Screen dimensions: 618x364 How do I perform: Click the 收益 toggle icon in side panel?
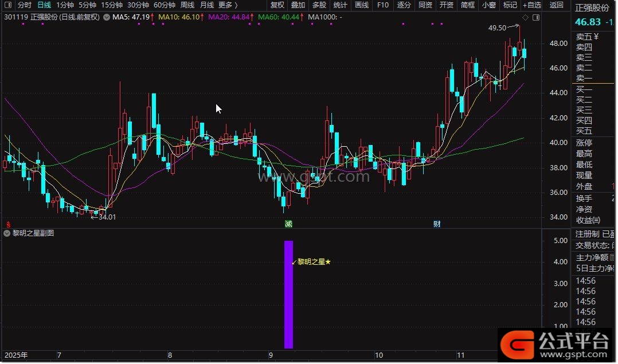tap(596, 220)
